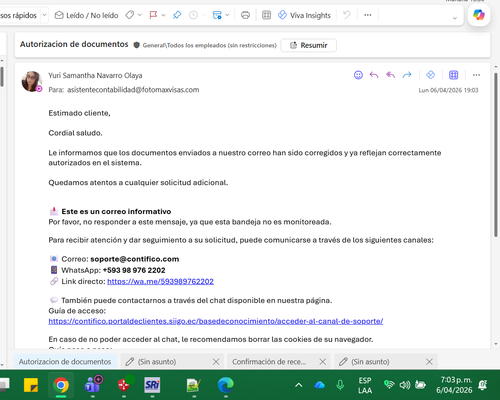This screenshot has height=400, width=500.
Task: Open the ESP LAA language indicator
Action: (365, 385)
